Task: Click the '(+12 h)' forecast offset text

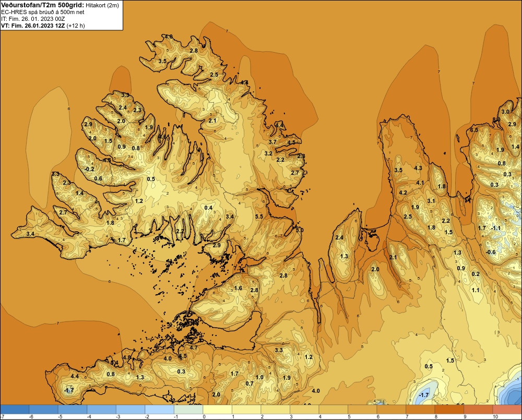Action: click(76, 26)
